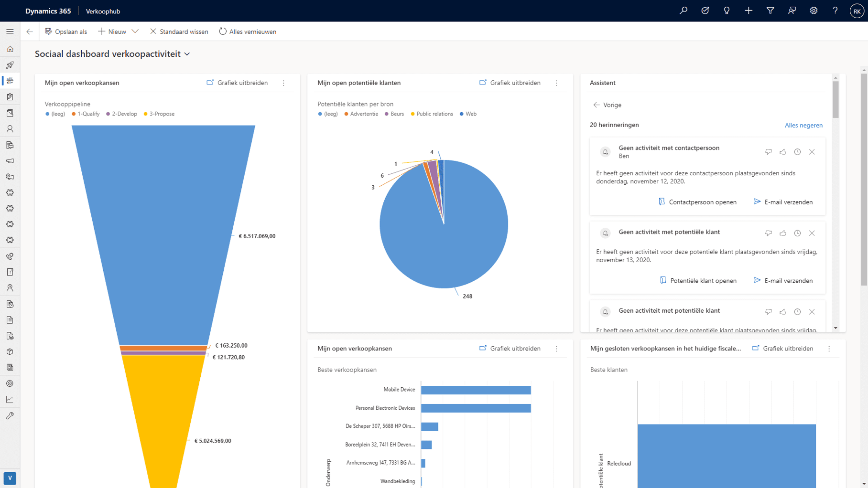The height and width of the screenshot is (488, 868).
Task: Expand chart for Verkooppipeline
Action: (237, 83)
